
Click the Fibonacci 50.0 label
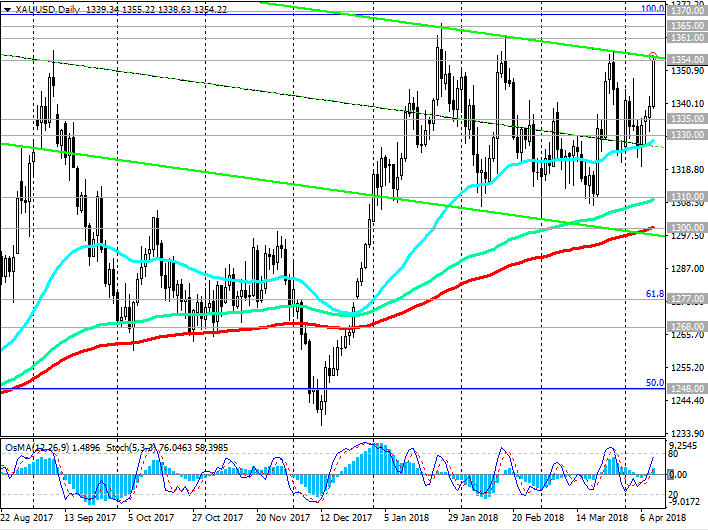[x=655, y=383]
